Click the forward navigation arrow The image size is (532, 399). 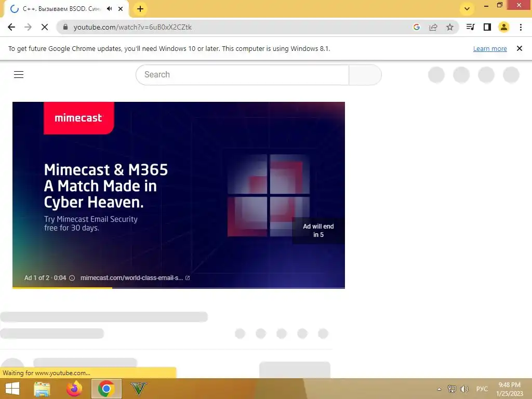point(28,27)
